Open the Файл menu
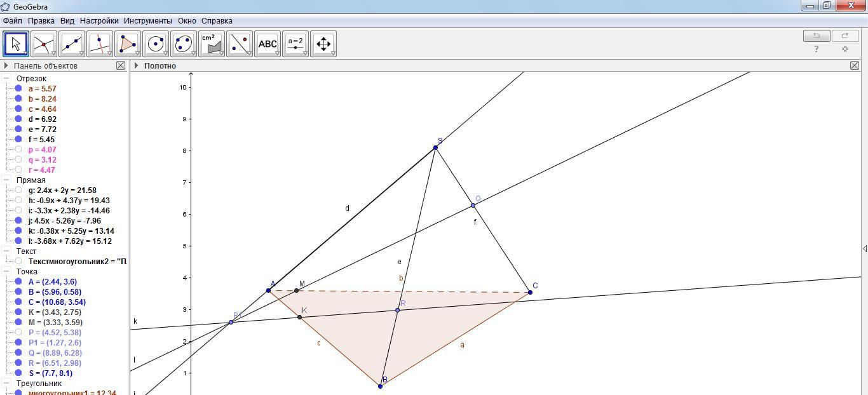The height and width of the screenshot is (395, 868). pos(13,21)
